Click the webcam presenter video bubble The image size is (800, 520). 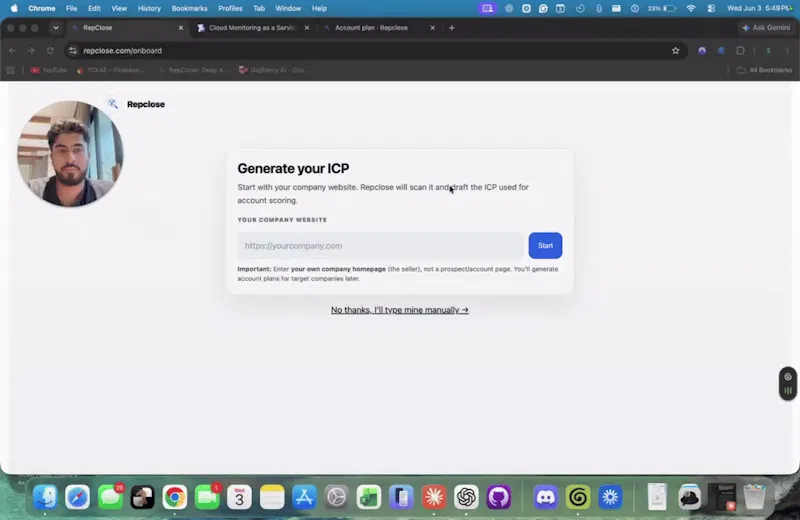tap(70, 154)
